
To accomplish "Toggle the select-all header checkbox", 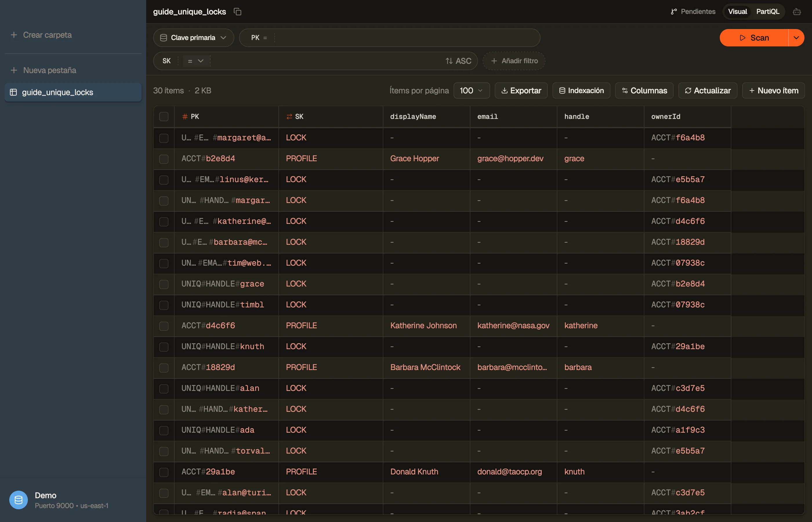I will pos(164,117).
